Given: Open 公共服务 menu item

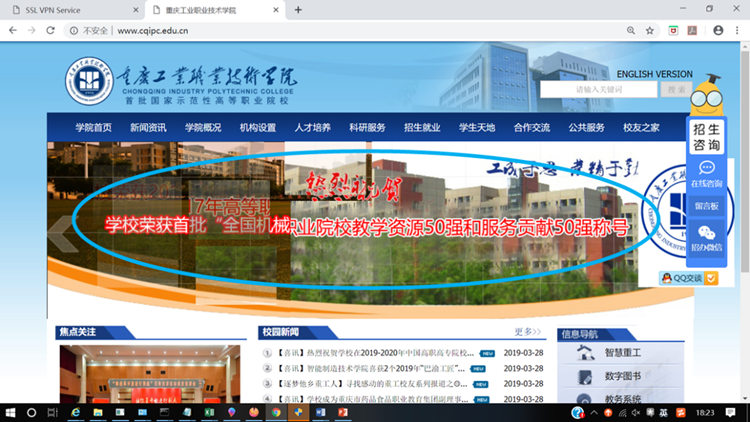Looking at the screenshot, I should tap(586, 128).
